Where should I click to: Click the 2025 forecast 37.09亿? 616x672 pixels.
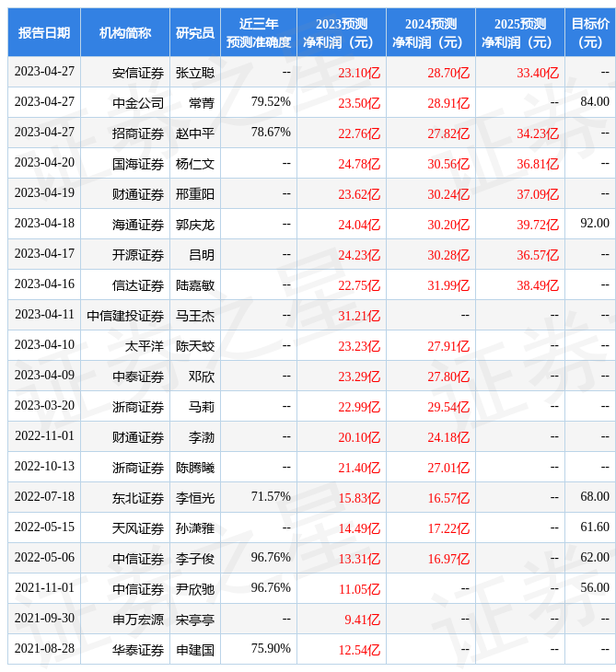(538, 194)
